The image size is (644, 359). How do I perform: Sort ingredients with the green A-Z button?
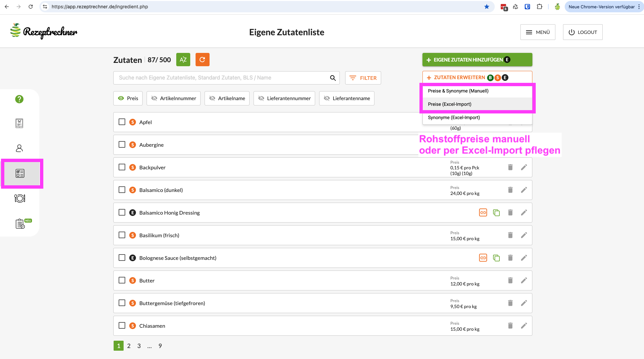(183, 60)
